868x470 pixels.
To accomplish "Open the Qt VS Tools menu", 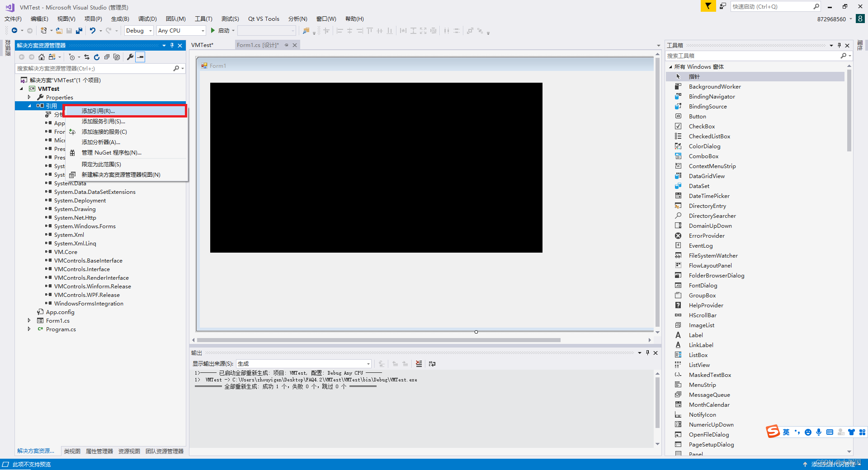I will (264, 19).
